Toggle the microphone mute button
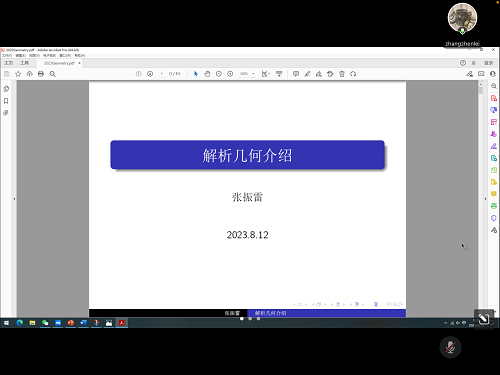Image resolution: width=500 pixels, height=375 pixels. click(x=450, y=347)
